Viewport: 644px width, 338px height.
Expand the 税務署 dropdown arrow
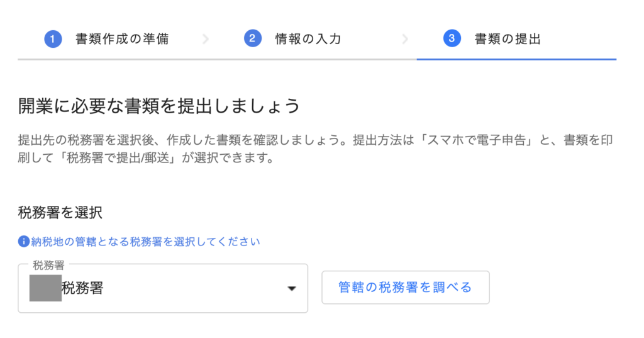(x=291, y=289)
